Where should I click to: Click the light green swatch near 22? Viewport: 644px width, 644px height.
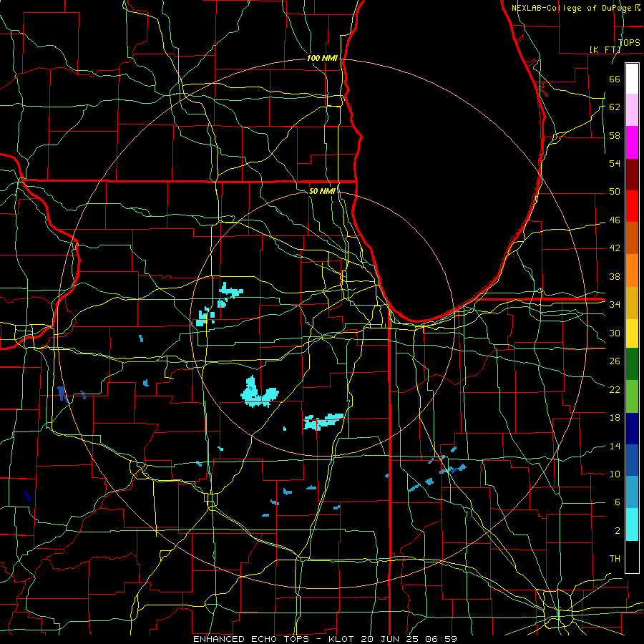coord(632,396)
